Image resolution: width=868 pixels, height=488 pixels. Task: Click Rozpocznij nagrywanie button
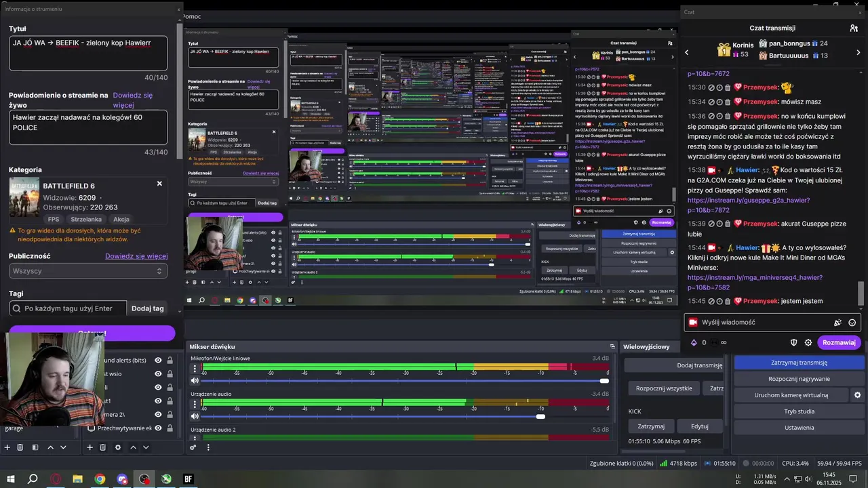point(799,379)
